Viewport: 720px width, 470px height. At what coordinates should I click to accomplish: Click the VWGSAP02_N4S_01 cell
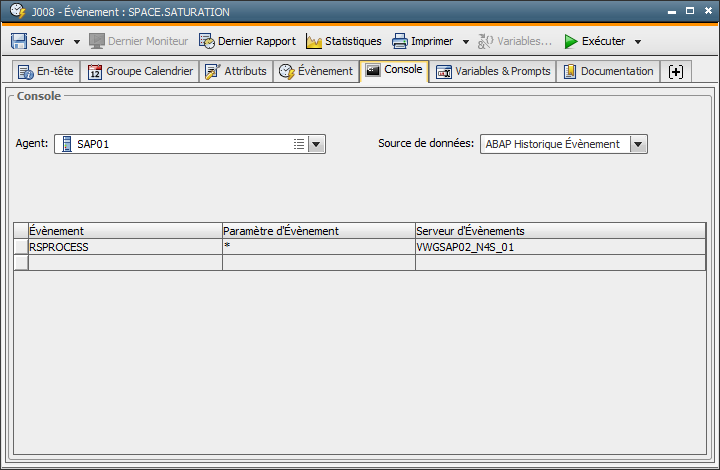tap(560, 247)
